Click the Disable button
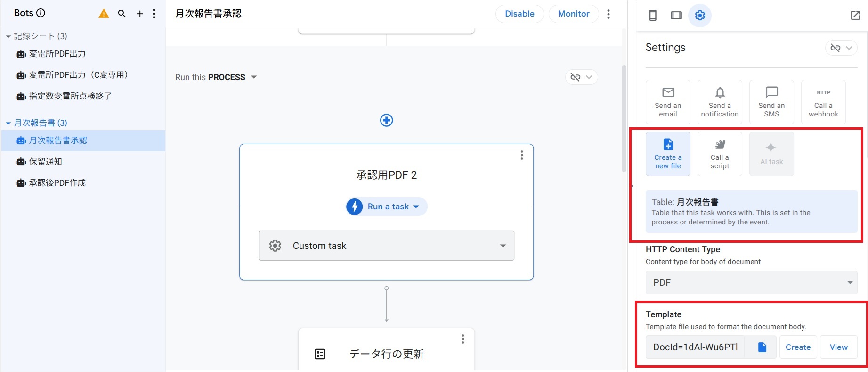The height and width of the screenshot is (372, 868). coord(519,14)
